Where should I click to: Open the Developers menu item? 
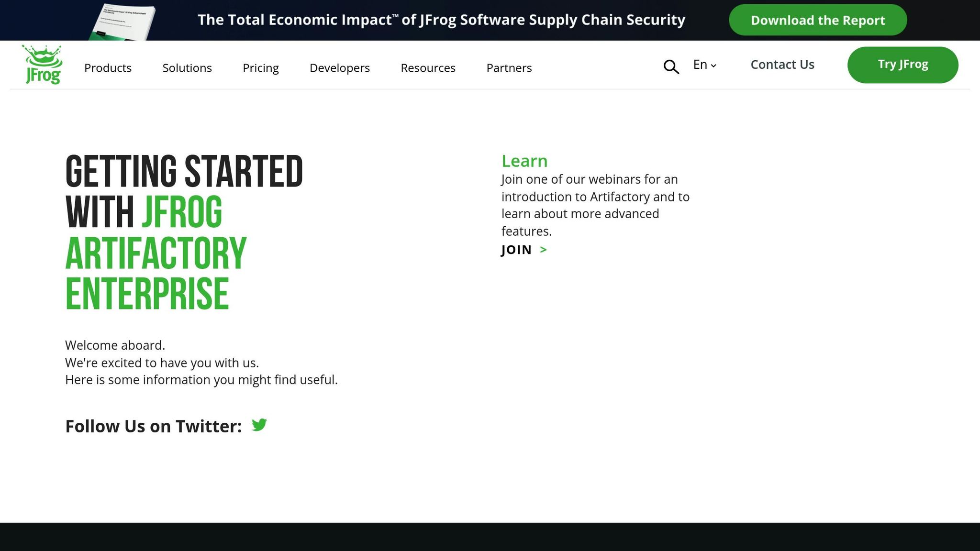tap(339, 68)
